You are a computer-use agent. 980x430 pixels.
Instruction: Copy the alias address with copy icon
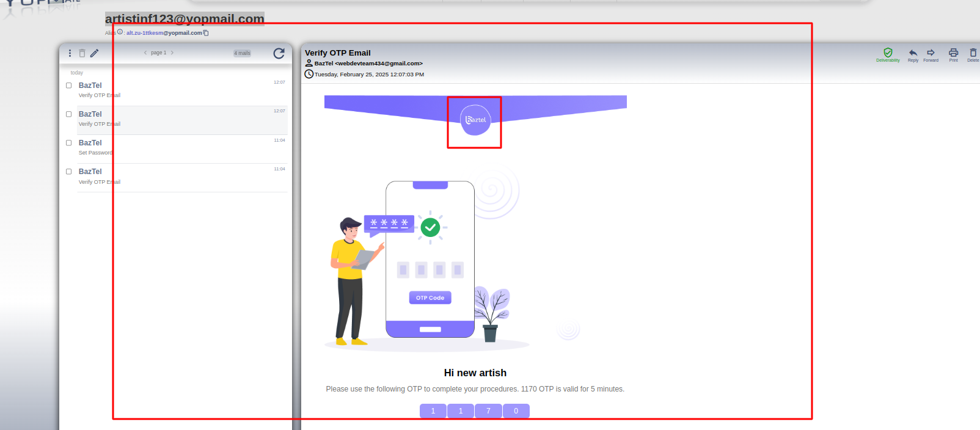pos(206,33)
